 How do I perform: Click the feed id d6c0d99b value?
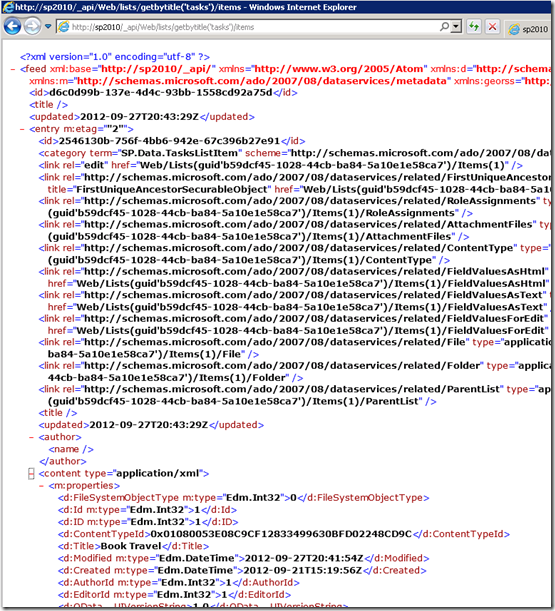[x=161, y=93]
